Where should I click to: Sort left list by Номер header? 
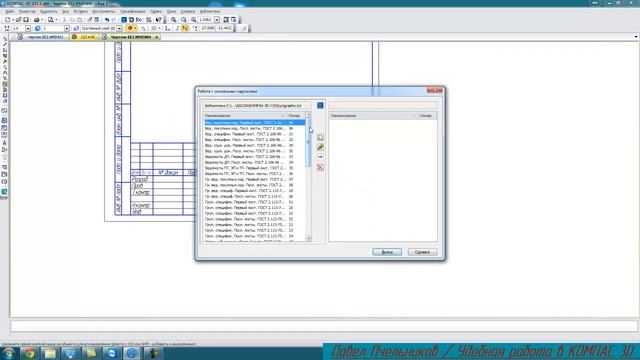pos(296,116)
